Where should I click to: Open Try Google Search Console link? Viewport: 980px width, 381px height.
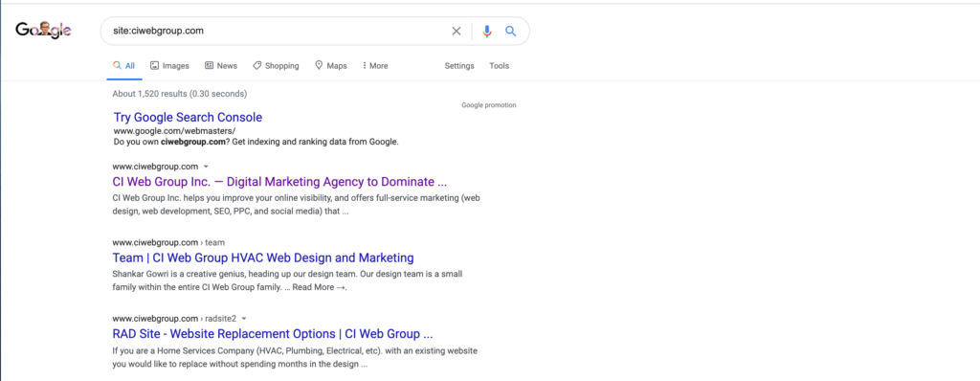click(189, 117)
